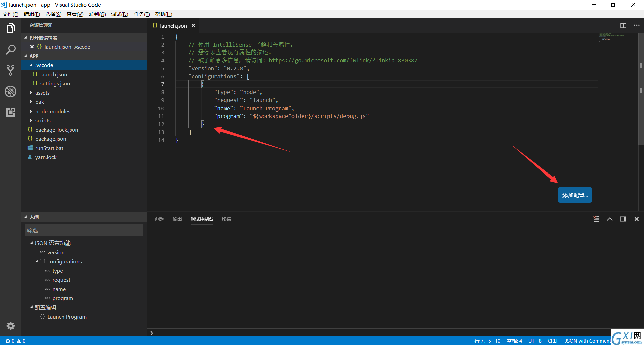Close the bottom panel
644x345 pixels.
tap(636, 219)
